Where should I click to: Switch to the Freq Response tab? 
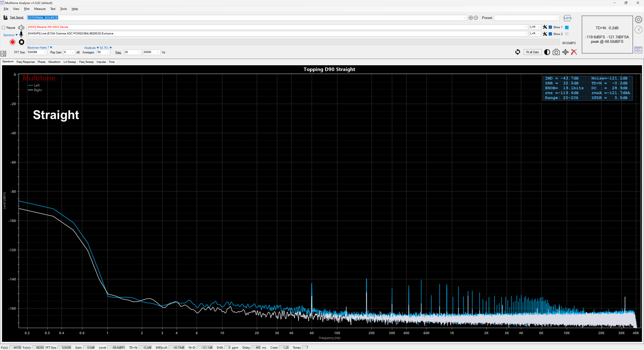pyautogui.click(x=25, y=62)
